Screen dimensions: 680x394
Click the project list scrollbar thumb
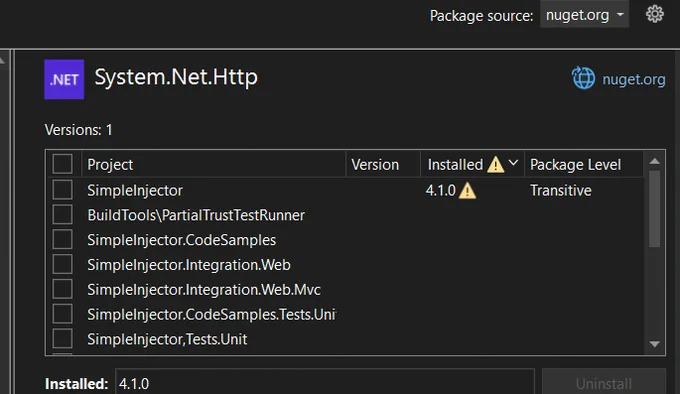click(655, 209)
